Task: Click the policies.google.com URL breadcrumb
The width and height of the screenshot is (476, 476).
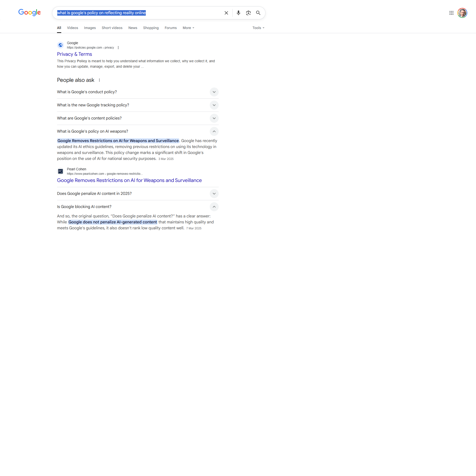Action: coord(90,48)
